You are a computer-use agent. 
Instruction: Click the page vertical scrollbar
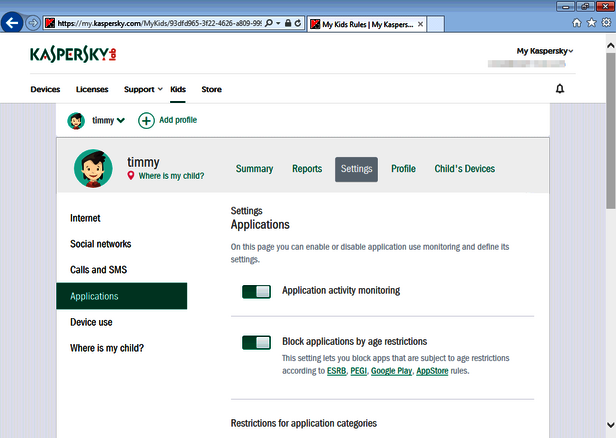pyautogui.click(x=609, y=250)
